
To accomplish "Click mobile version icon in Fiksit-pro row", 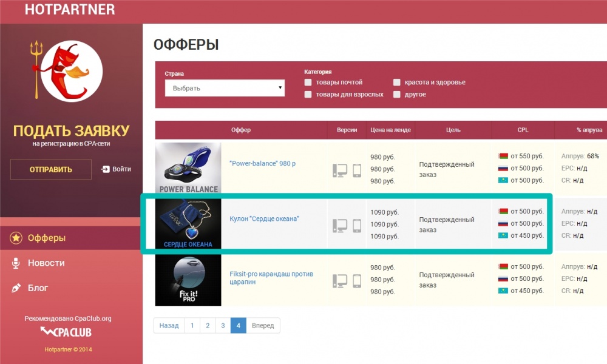I will pos(357,281).
